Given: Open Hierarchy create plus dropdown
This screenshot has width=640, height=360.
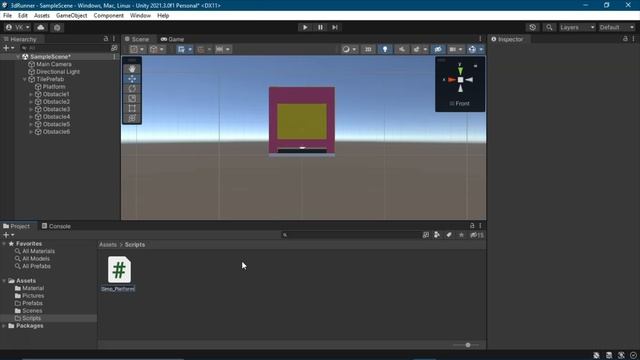Looking at the screenshot, I should [9, 48].
